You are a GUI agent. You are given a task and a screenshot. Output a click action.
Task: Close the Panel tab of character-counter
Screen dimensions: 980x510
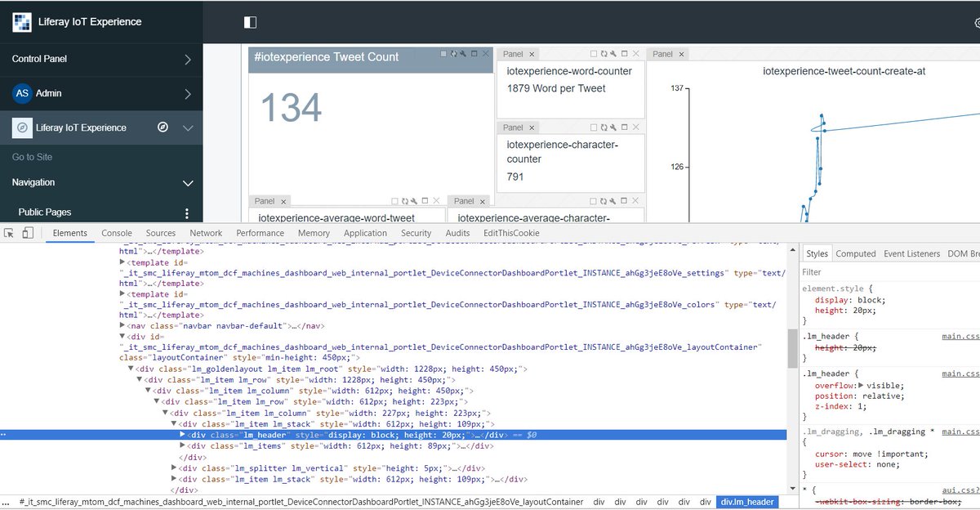532,128
